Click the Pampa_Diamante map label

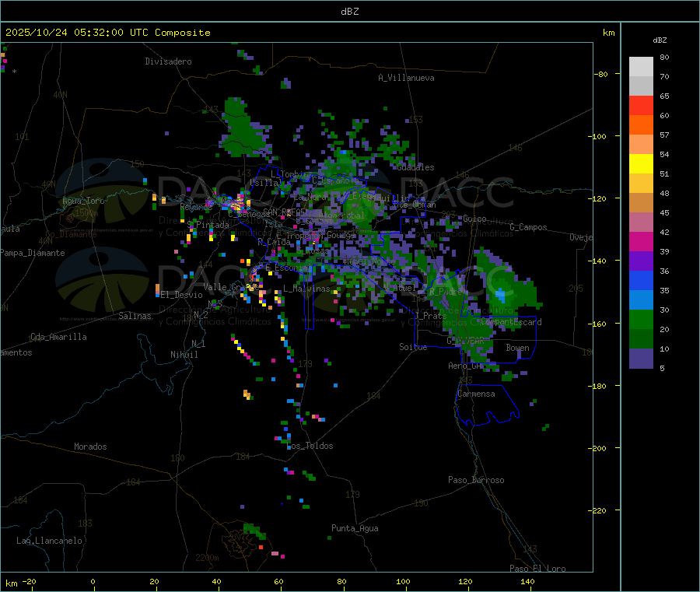tap(33, 253)
